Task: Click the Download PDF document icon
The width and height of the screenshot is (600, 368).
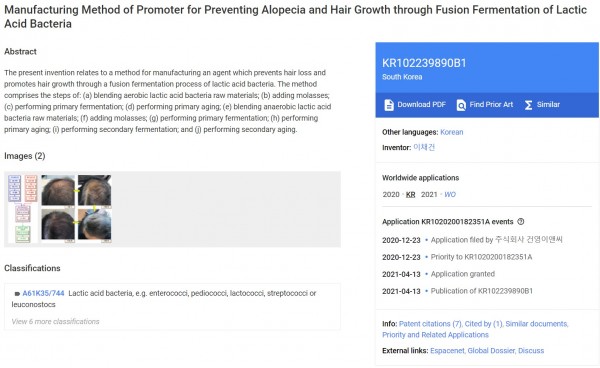Action: [x=389, y=105]
